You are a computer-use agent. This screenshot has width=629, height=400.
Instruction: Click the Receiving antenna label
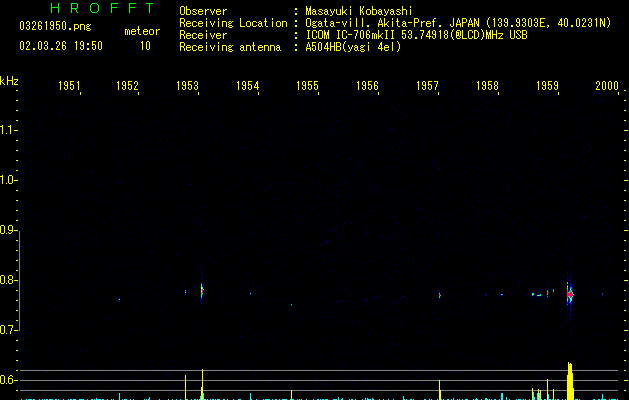[x=230, y=47]
